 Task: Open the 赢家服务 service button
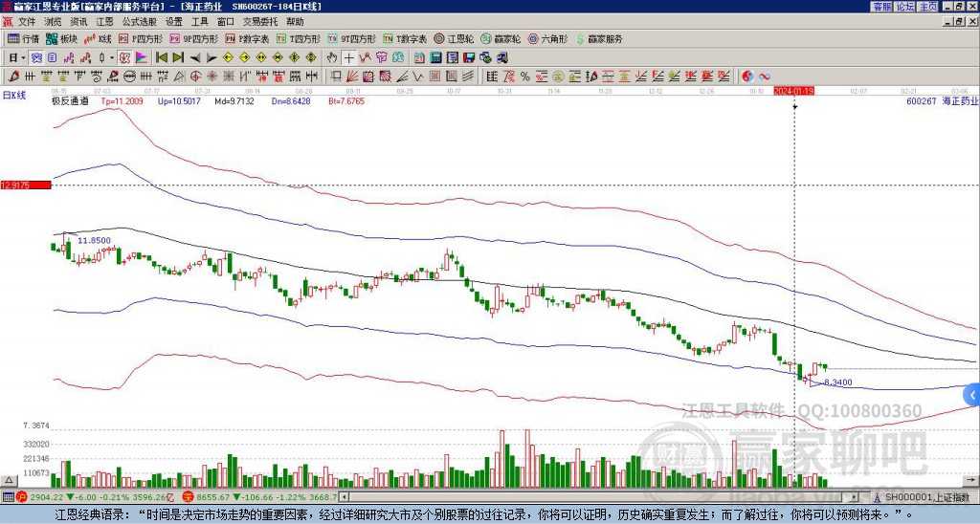(599, 38)
